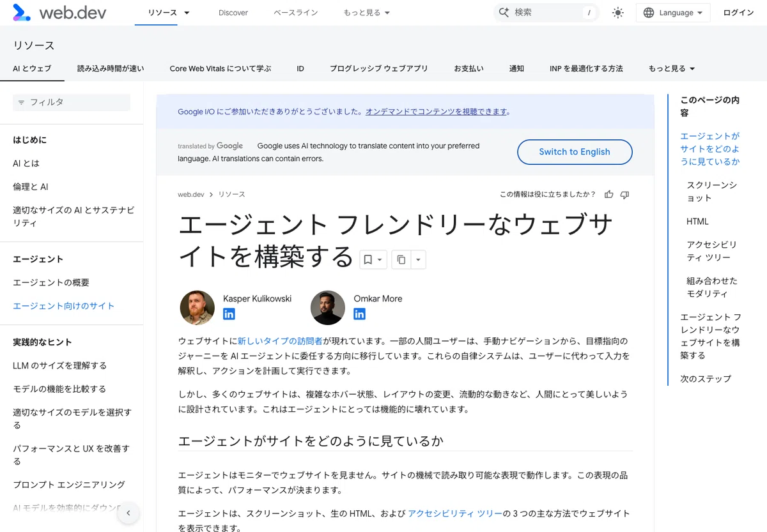Jump to エージェントがサイトをどのように見ているか in page contents
The image size is (767, 532).
coord(710,149)
